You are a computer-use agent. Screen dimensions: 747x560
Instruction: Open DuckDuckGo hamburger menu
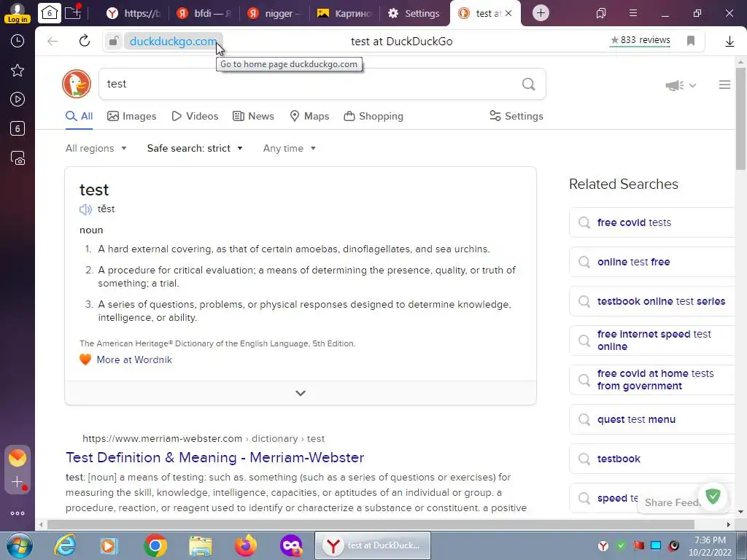point(724,85)
